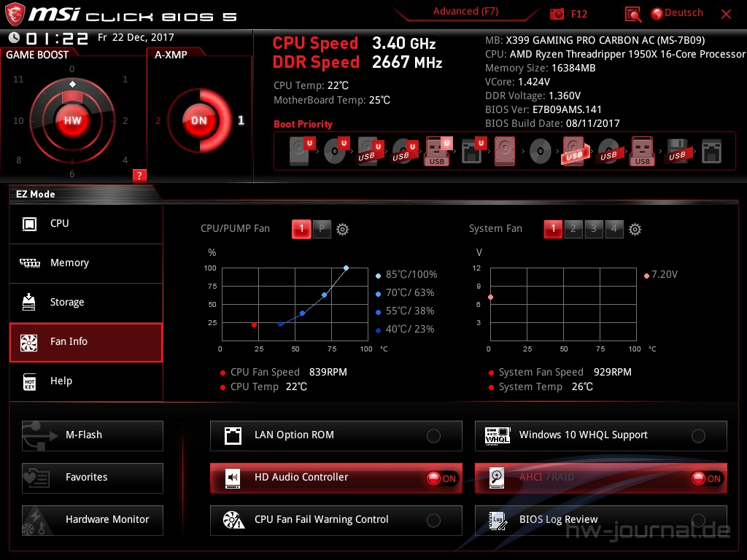The height and width of the screenshot is (560, 747).
Task: Click the MotherBoard Temp 25°C value
Action: coord(379,100)
